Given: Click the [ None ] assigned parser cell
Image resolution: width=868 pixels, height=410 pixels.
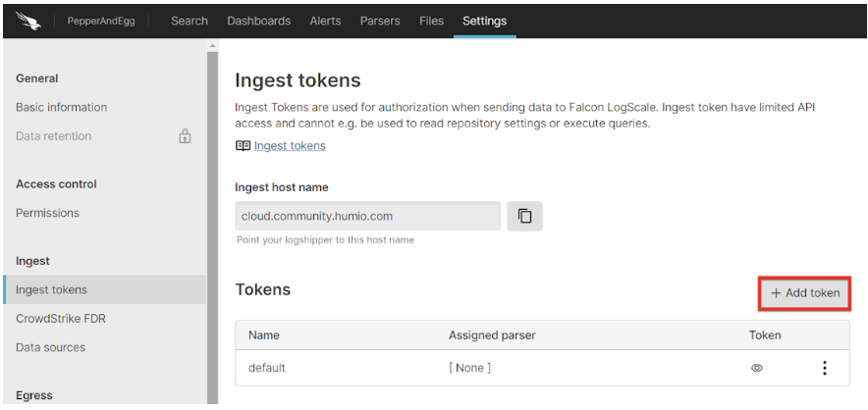Looking at the screenshot, I should 469,368.
